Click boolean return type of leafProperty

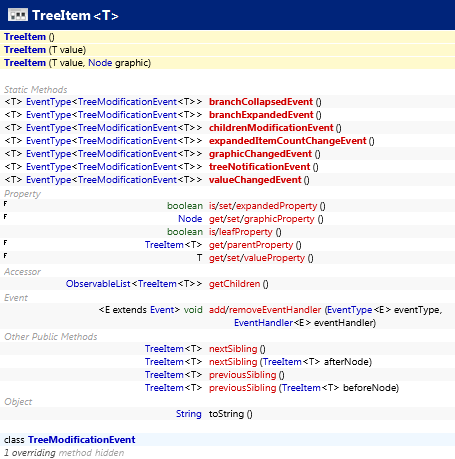coord(185,232)
